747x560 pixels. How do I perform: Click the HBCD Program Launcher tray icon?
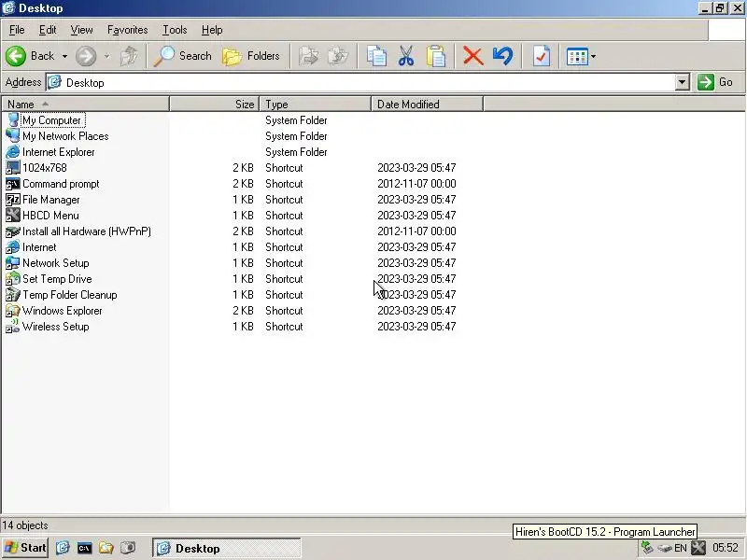click(x=698, y=548)
